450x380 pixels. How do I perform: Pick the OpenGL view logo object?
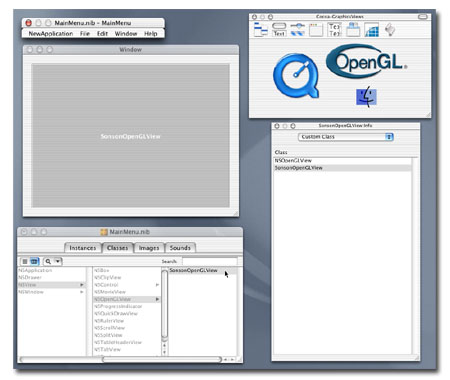pos(366,61)
